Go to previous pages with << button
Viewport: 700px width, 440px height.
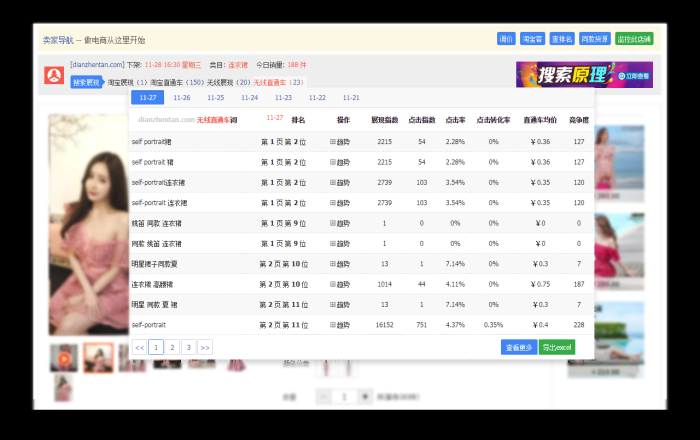pos(139,347)
